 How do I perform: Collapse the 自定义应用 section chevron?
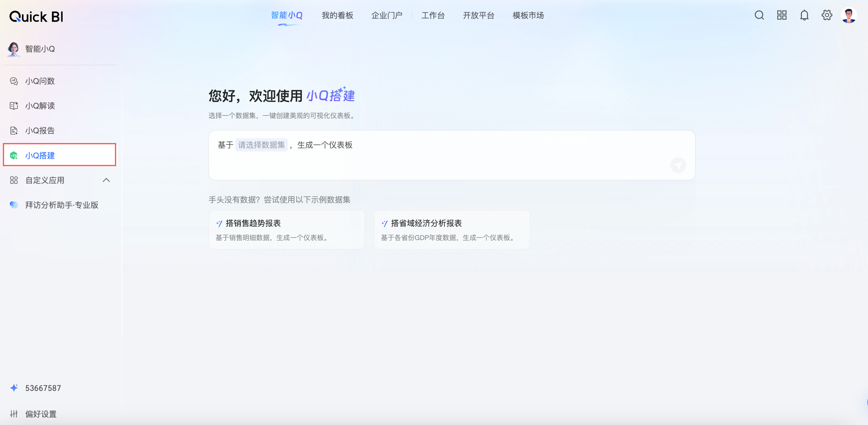[106, 180]
